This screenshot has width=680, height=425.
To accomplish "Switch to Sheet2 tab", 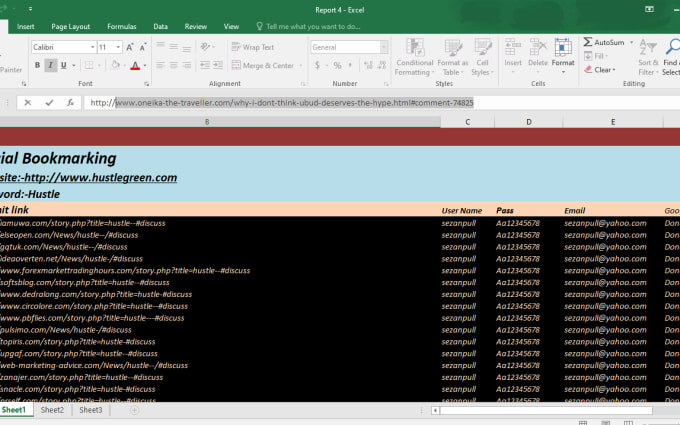I will (x=52, y=410).
